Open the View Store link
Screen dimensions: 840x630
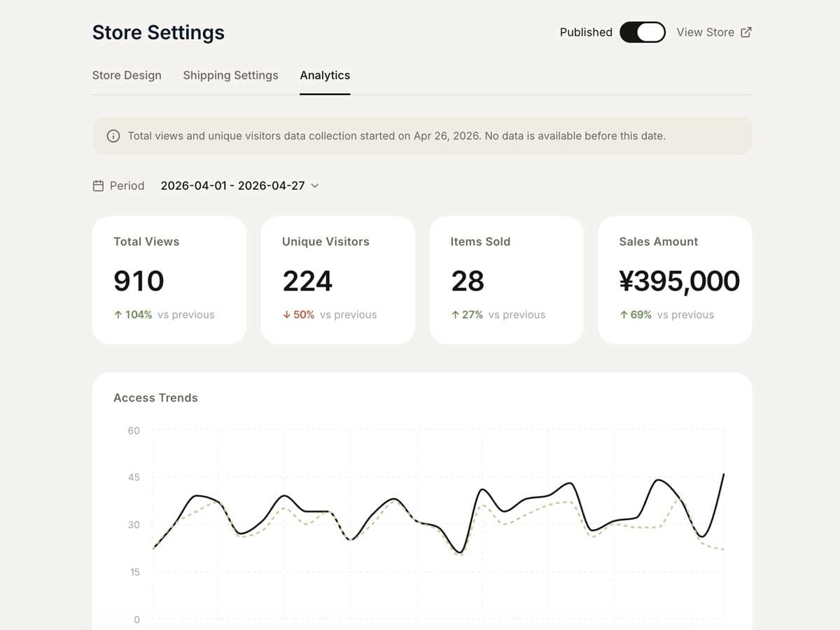[714, 32]
